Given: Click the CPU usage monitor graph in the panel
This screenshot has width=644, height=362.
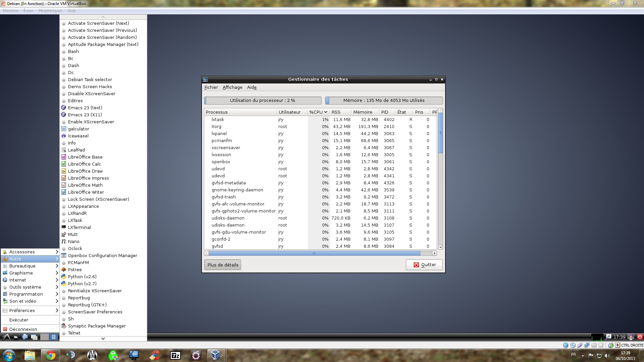Looking at the screenshot, I should (x=597, y=337).
